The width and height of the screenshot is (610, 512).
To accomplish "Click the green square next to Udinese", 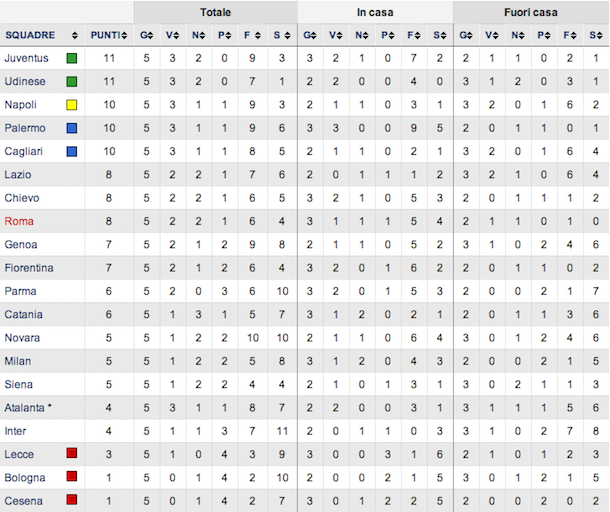I will pyautogui.click(x=72, y=81).
